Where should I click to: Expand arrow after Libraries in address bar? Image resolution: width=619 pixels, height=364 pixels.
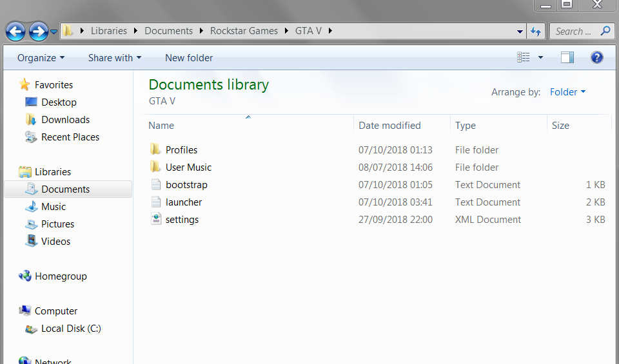(x=136, y=31)
